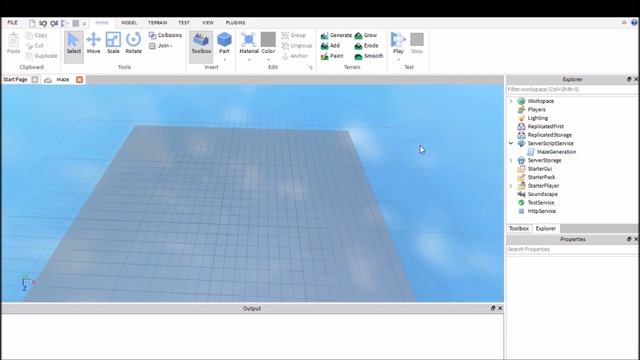Click the Color swatch button
This screenshot has width=640, height=360.
coord(268,43)
